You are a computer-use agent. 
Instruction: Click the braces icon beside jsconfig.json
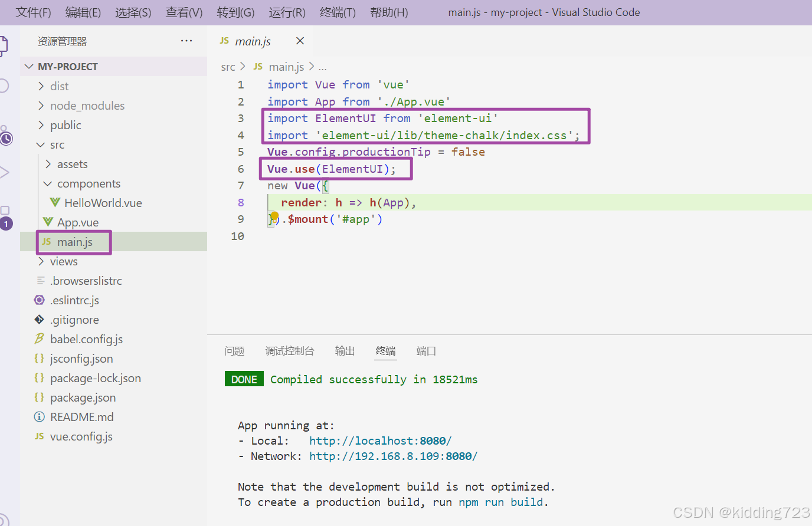[40, 358]
